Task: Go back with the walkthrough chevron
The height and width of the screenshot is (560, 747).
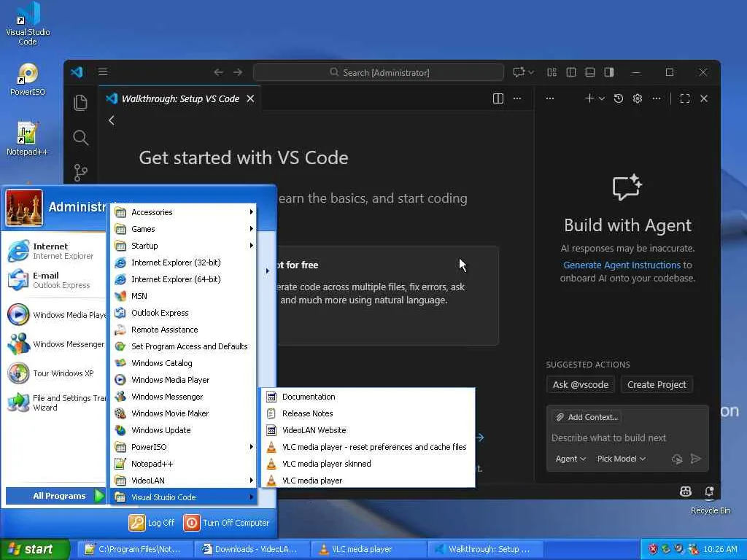Action: click(x=112, y=120)
